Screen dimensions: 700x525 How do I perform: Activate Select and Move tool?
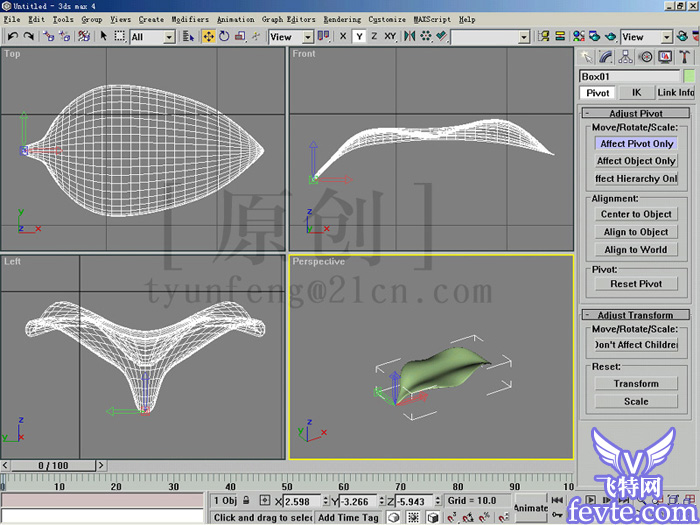(208, 37)
